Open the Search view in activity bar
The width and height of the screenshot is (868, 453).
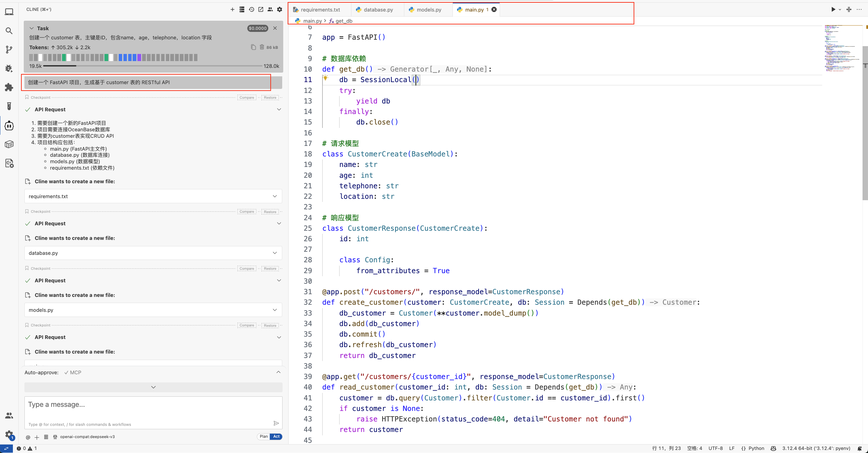click(9, 31)
